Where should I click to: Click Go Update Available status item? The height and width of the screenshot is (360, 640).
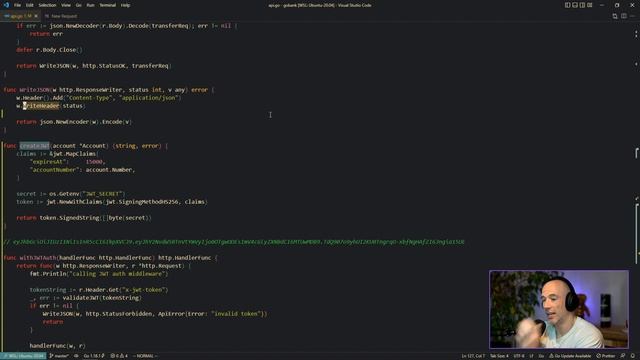570,356
